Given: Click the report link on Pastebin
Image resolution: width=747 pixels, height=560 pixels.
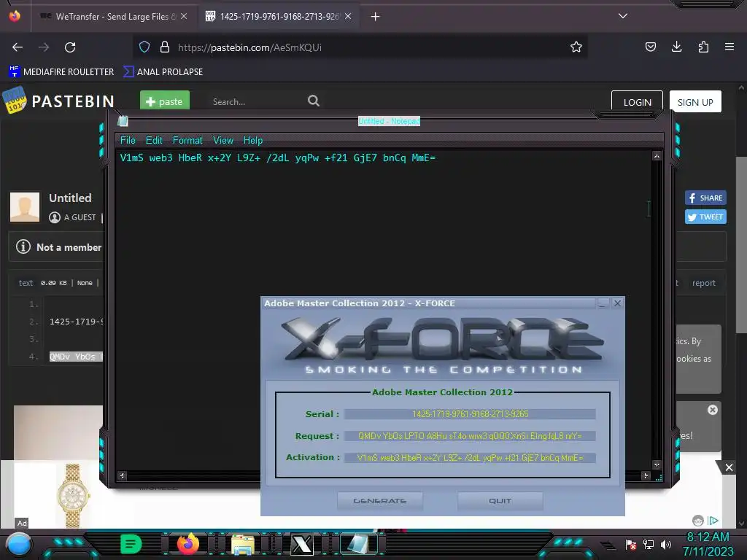Looking at the screenshot, I should [704, 283].
